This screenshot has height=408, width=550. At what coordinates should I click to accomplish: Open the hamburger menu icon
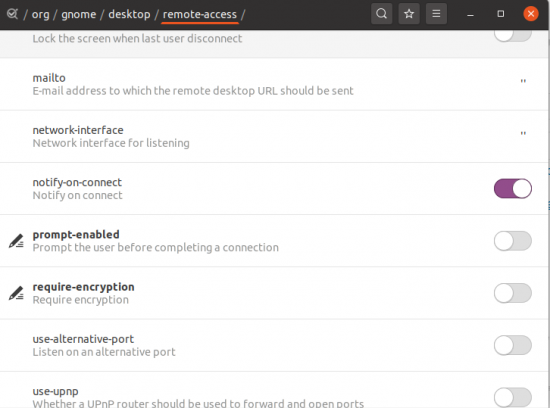(436, 14)
